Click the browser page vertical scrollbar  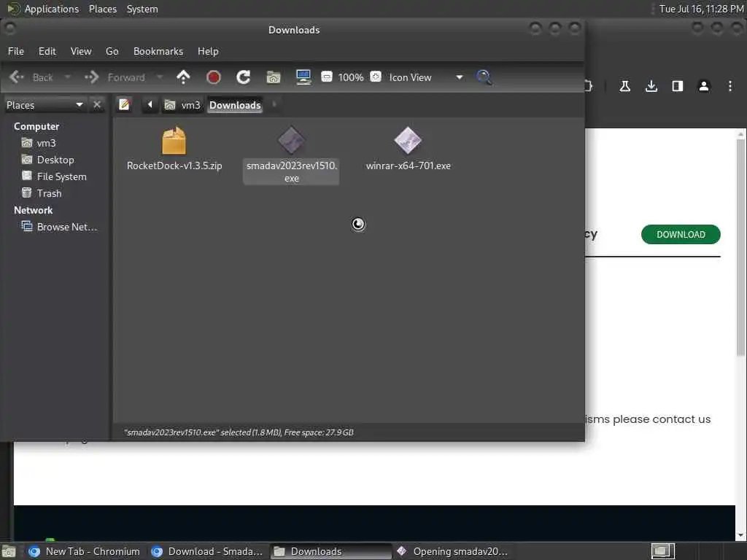click(740, 246)
